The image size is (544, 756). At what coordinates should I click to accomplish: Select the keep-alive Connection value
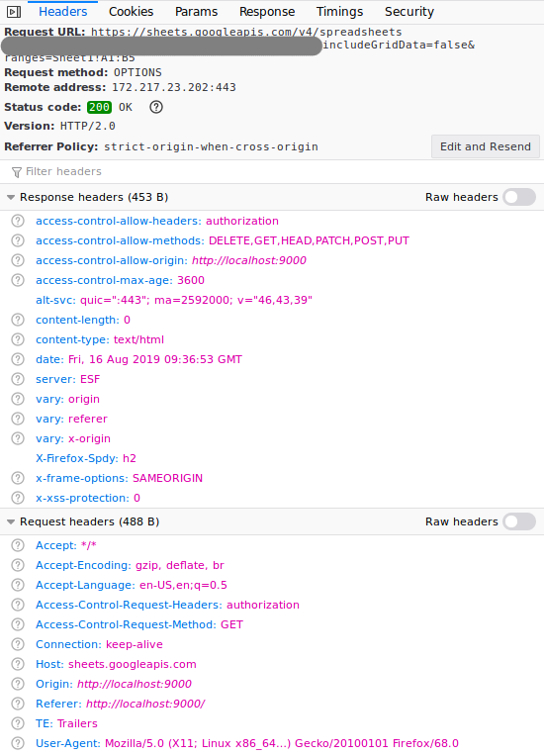[x=135, y=644]
